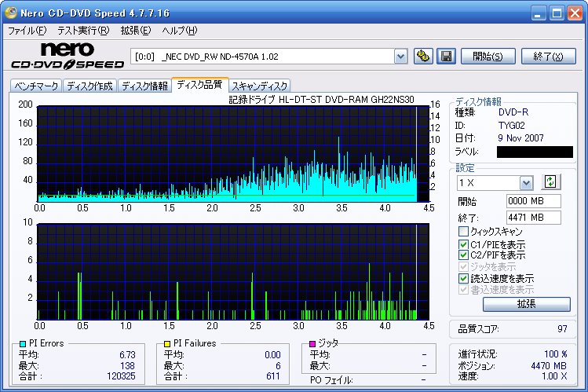Click the disabled ジッタを表示 checkbox
This screenshot has width=588, height=392.
click(x=463, y=267)
